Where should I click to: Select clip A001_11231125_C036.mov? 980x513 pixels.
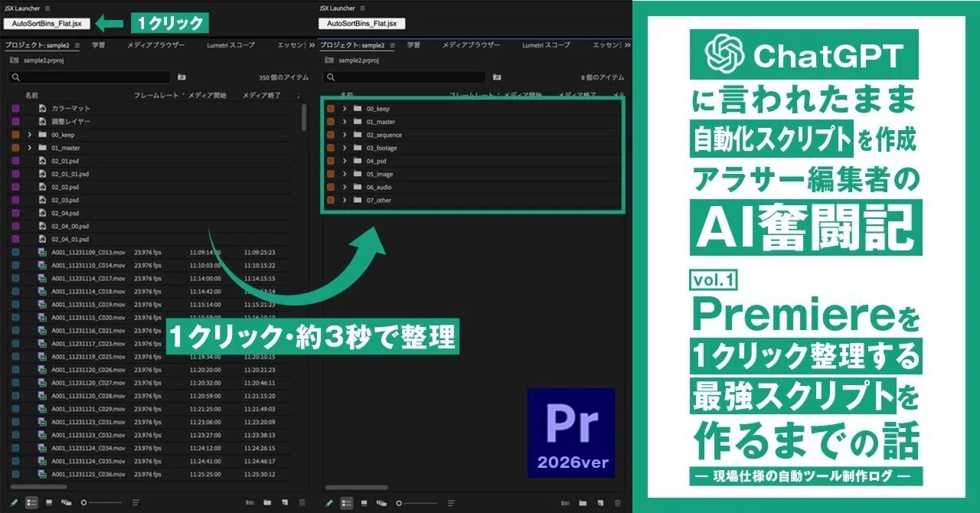click(88, 473)
